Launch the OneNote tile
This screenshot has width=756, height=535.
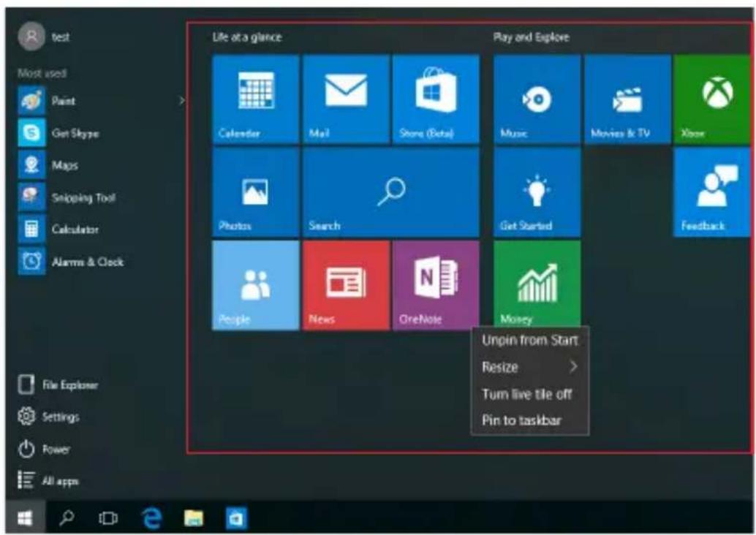point(436,285)
